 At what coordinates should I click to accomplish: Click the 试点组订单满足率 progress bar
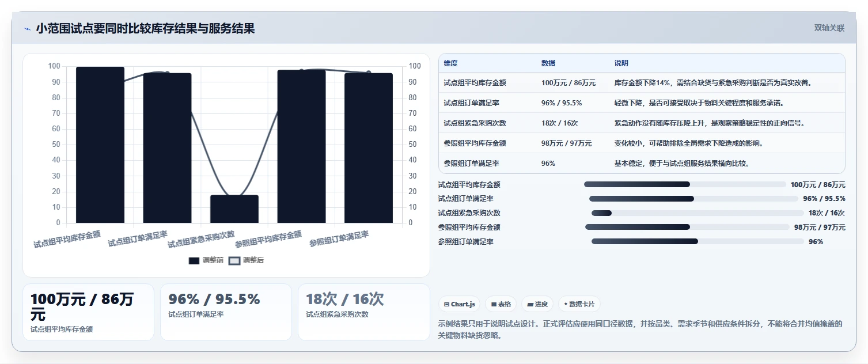(693, 199)
